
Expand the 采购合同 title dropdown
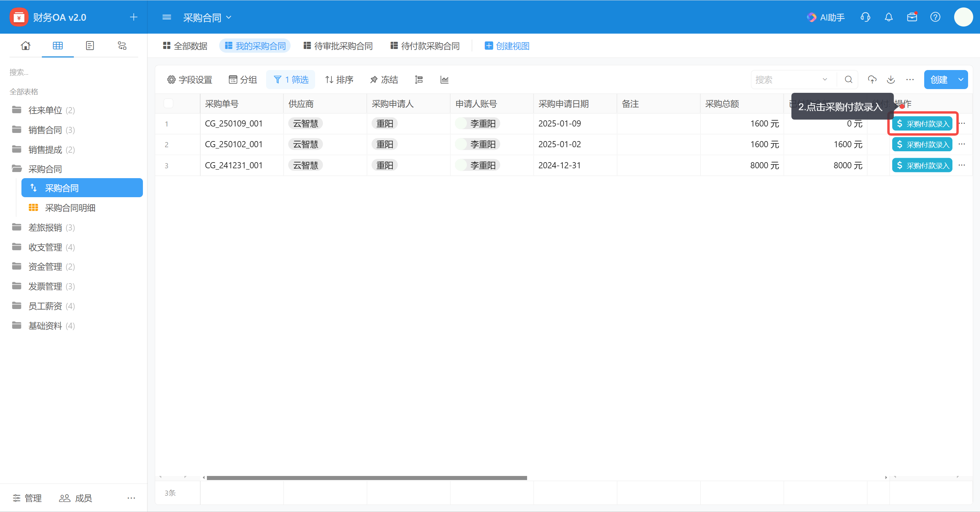point(229,17)
